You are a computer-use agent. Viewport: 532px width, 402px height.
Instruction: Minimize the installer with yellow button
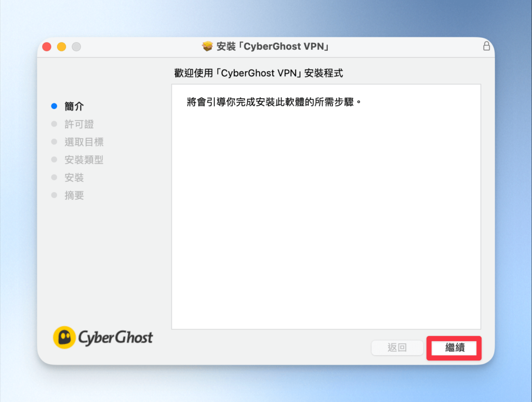click(x=61, y=47)
